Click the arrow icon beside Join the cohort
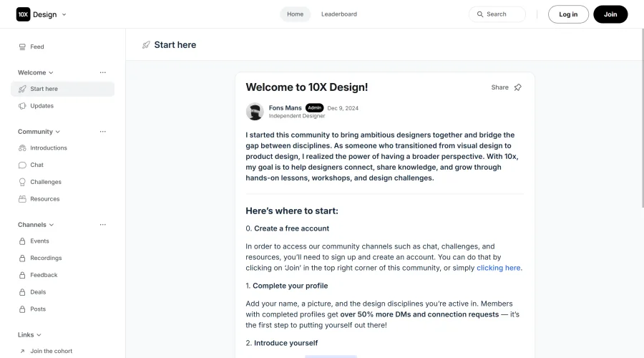The image size is (644, 358). coord(22,351)
